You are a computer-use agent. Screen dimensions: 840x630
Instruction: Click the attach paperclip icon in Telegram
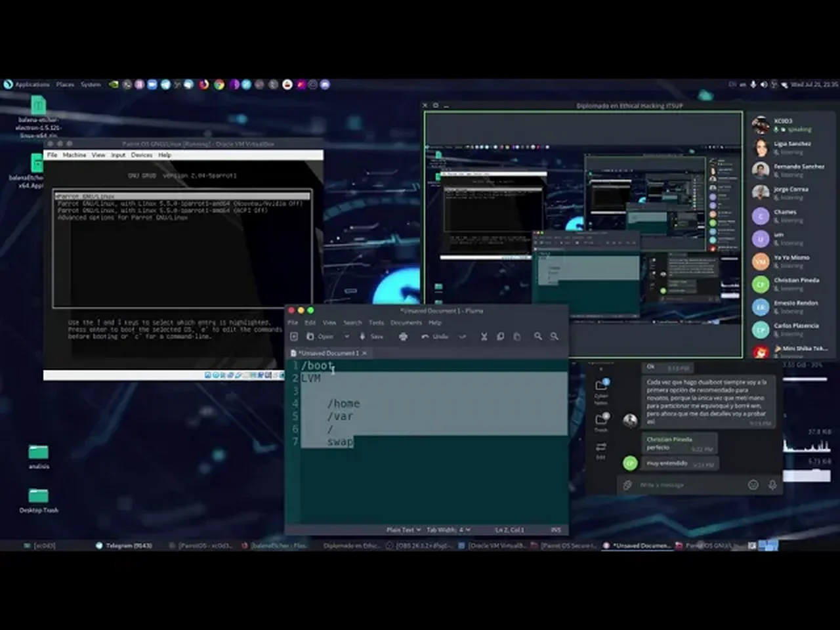(x=627, y=485)
